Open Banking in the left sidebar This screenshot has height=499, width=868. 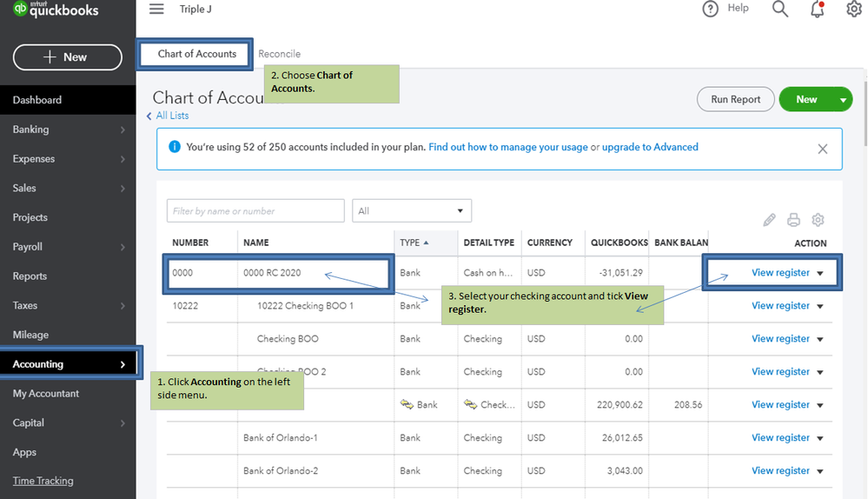[31, 130]
